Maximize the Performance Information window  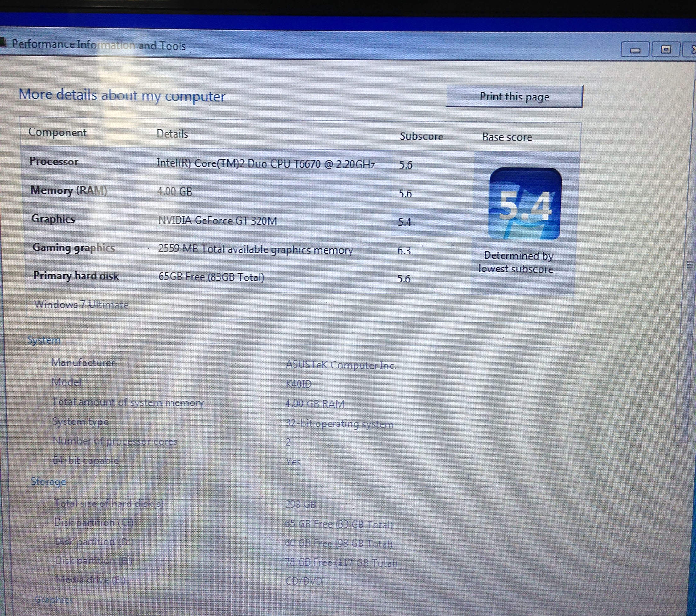pos(665,50)
